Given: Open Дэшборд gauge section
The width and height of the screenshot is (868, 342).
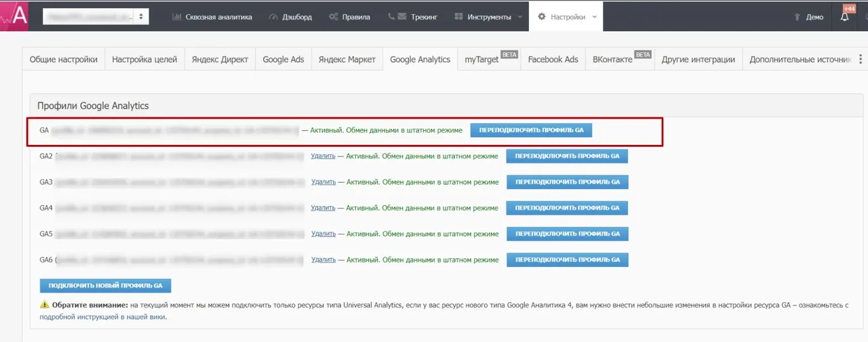Looking at the screenshot, I should click(290, 17).
